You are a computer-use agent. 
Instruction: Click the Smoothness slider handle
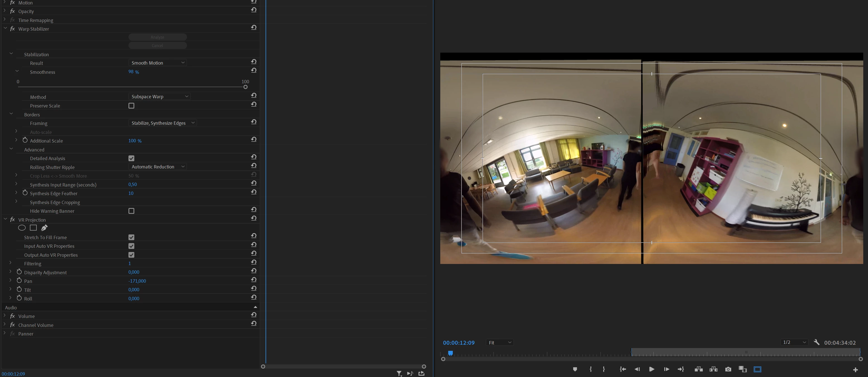(x=245, y=87)
